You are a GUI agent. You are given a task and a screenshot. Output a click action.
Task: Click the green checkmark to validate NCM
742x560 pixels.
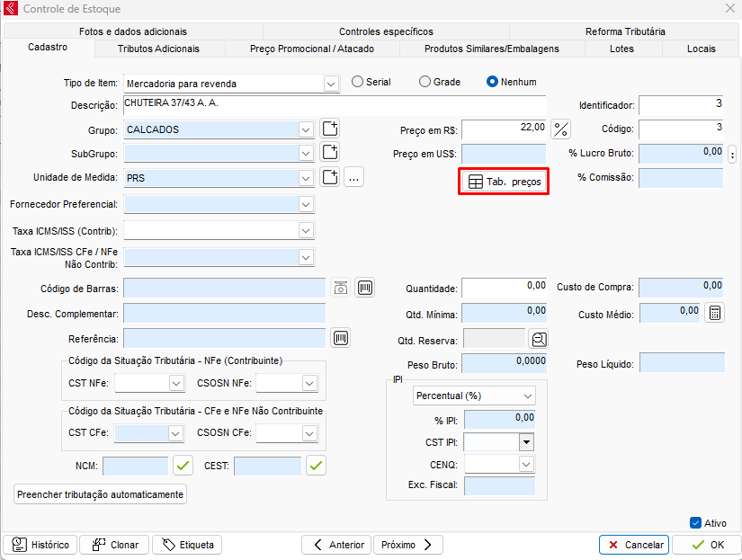[183, 466]
